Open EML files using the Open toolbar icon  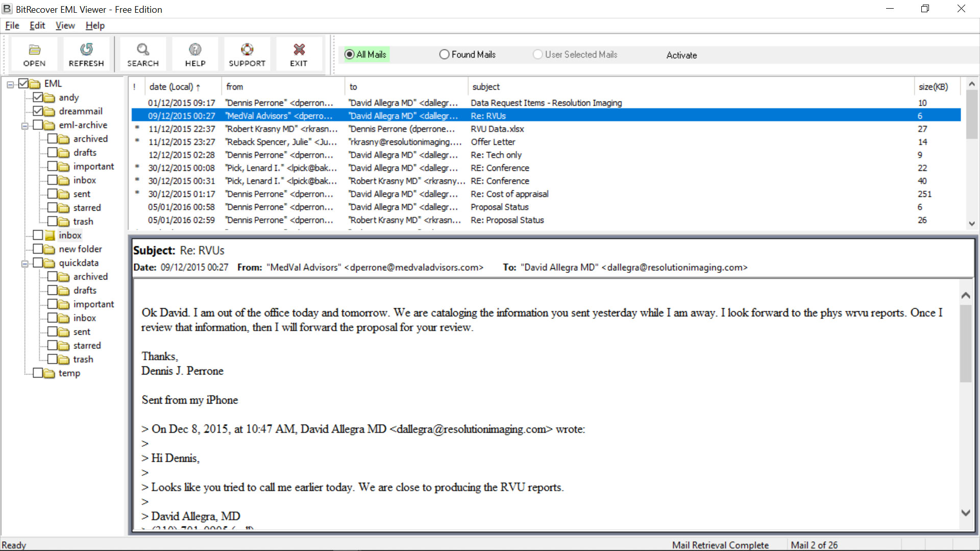click(34, 54)
